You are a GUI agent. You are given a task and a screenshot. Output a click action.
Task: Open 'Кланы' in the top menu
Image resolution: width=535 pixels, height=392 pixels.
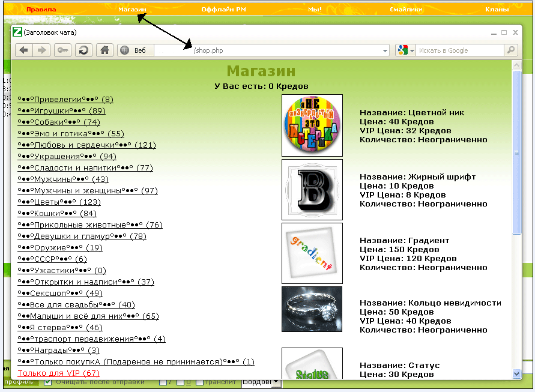pyautogui.click(x=497, y=9)
